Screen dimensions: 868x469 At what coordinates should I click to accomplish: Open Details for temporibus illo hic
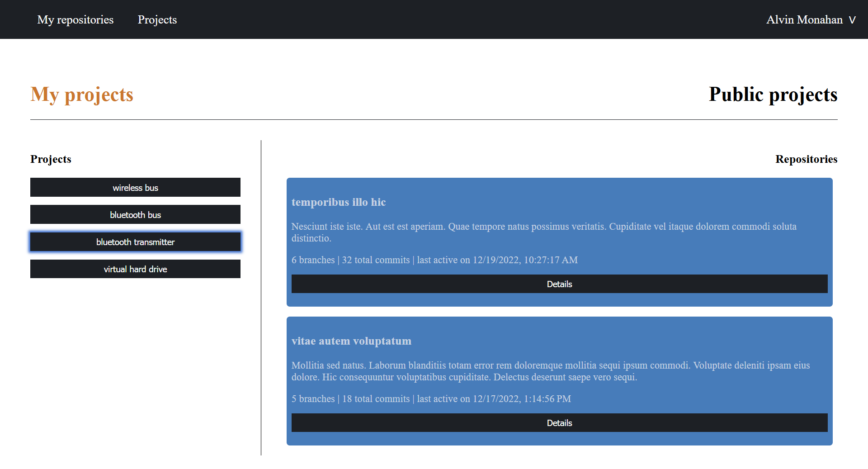click(x=559, y=284)
